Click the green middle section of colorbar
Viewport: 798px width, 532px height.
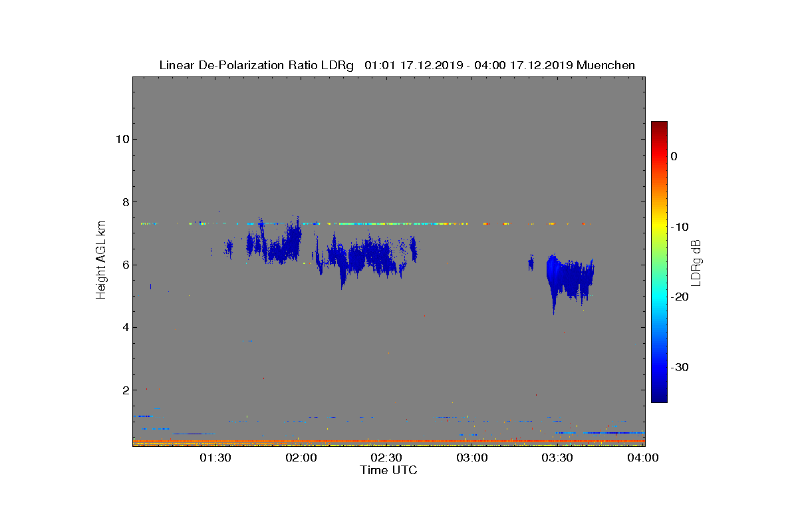[659, 262]
